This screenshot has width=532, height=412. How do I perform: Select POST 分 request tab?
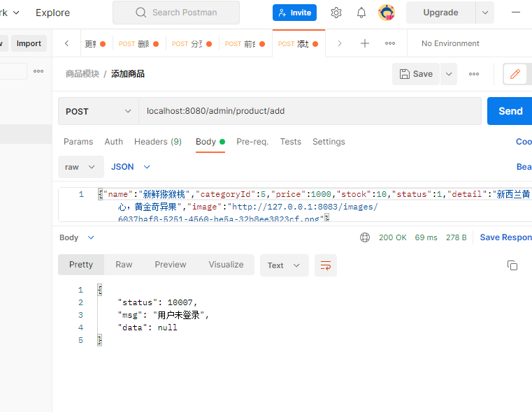click(x=192, y=44)
